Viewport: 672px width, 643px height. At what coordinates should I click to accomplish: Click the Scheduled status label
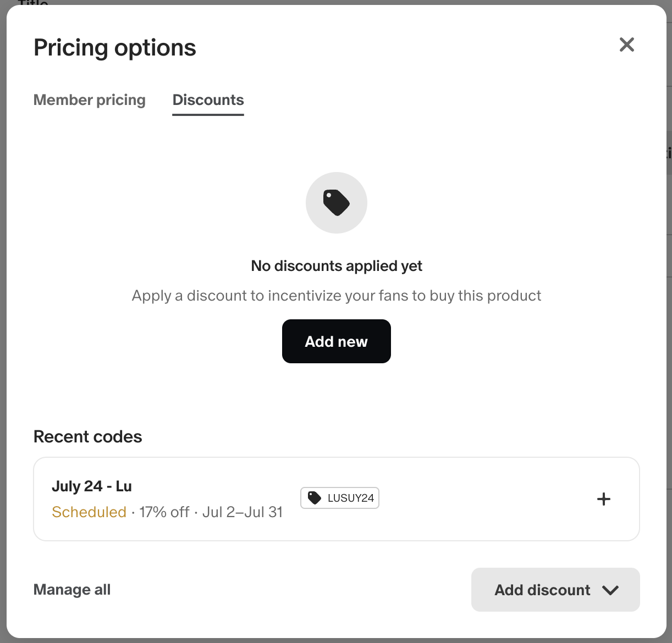[x=89, y=512]
